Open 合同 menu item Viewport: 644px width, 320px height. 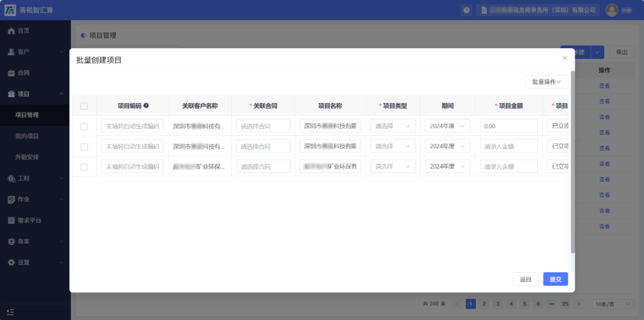point(35,73)
